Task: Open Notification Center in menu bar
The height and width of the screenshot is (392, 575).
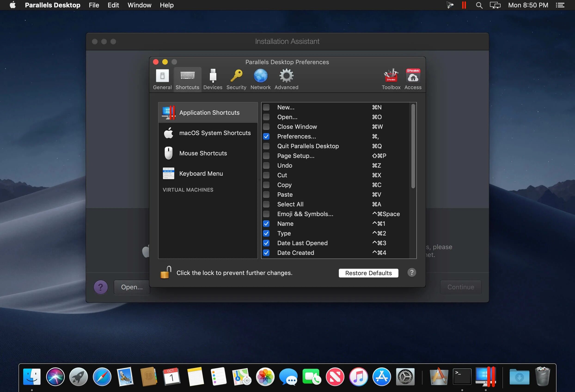Action: [560, 5]
